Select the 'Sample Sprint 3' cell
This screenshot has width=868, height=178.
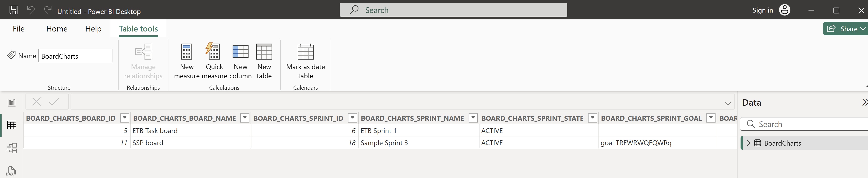tap(419, 143)
